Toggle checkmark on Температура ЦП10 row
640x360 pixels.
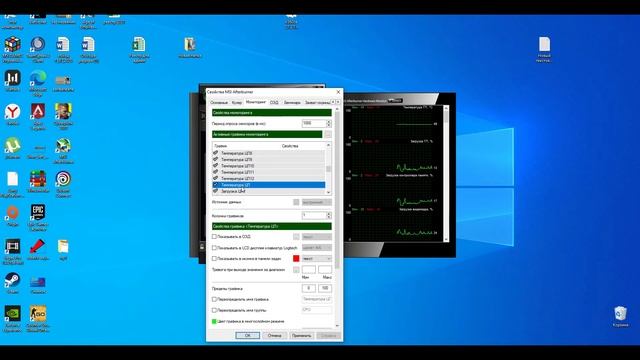click(x=216, y=166)
